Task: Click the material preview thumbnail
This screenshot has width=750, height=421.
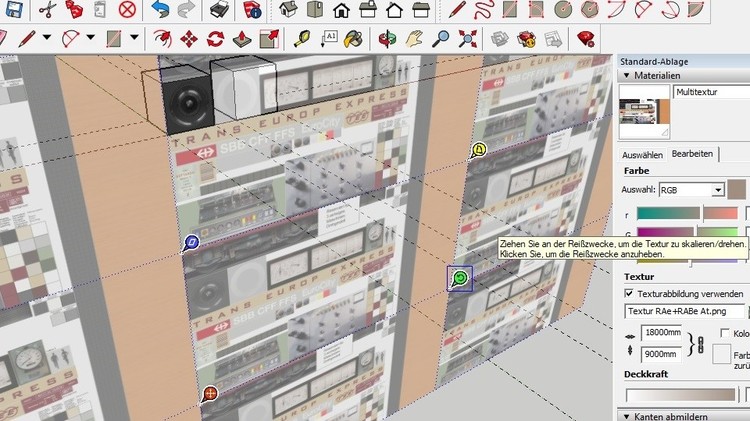Action: coord(644,112)
